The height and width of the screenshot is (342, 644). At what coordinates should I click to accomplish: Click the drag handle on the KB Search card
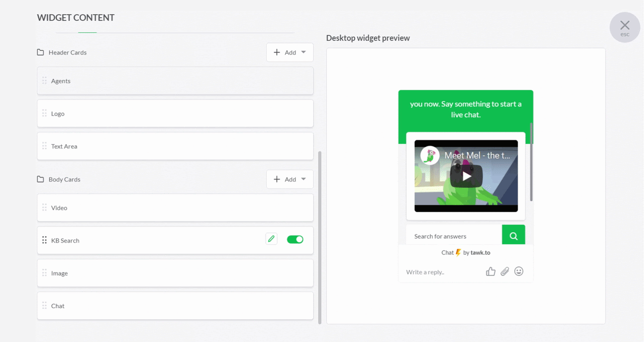[x=44, y=240]
